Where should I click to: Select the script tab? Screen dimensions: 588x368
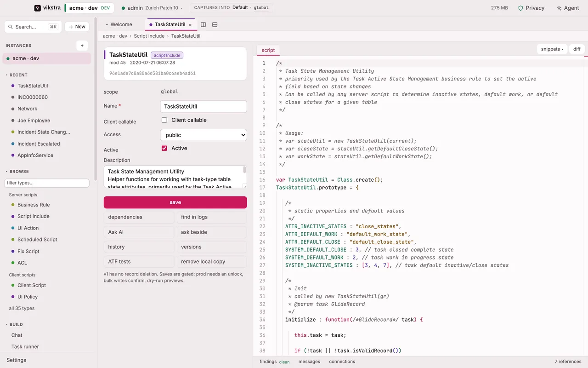(268, 50)
